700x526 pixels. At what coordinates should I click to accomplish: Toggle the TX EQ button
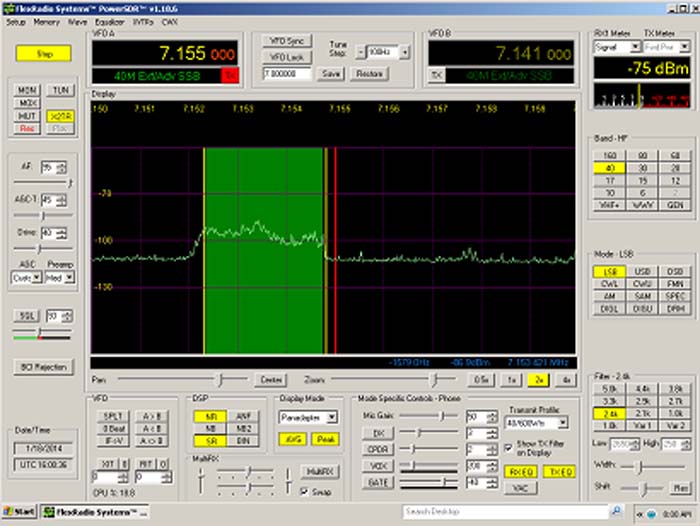point(559,472)
